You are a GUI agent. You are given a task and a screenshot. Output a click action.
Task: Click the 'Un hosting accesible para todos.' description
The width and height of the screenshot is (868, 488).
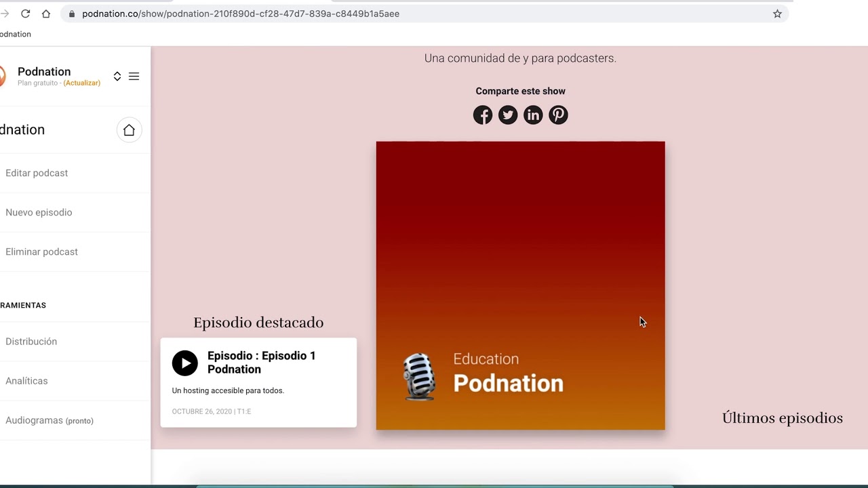[x=228, y=390]
